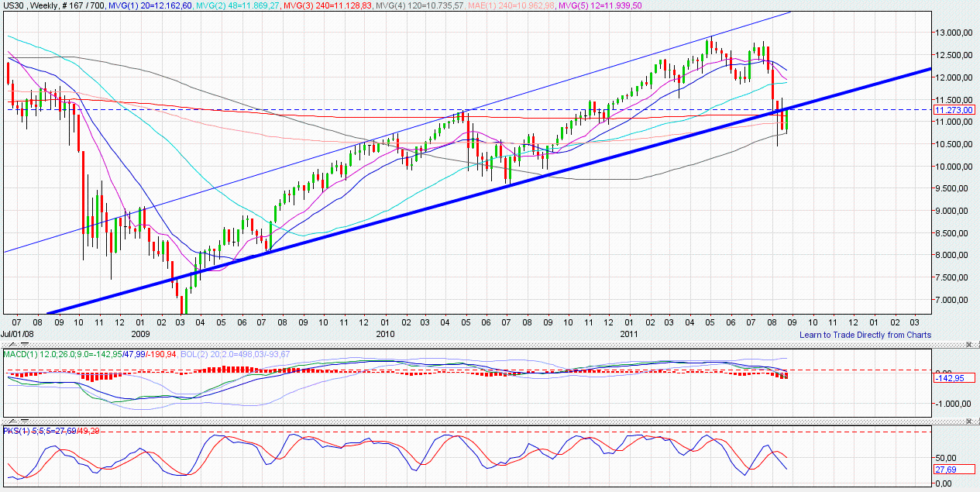The image size is (980, 492).
Task: Click the MVG(1) 20 moving average legend
Action: (149, 6)
